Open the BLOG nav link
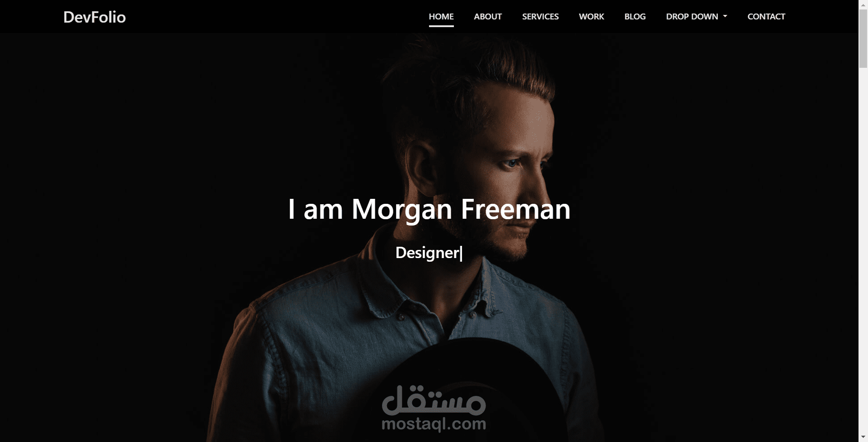This screenshot has width=868, height=442. tap(635, 17)
